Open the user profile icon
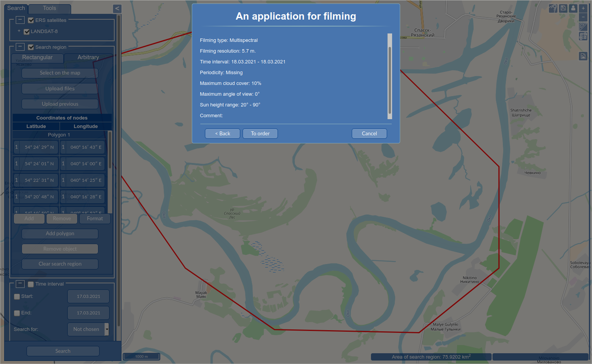The image size is (592, 364). (573, 8)
